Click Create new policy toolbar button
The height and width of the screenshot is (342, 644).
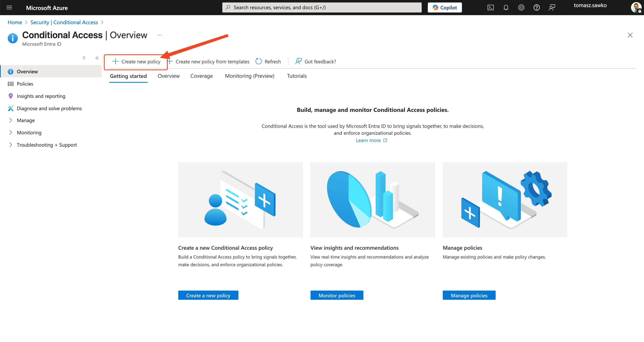(x=136, y=62)
